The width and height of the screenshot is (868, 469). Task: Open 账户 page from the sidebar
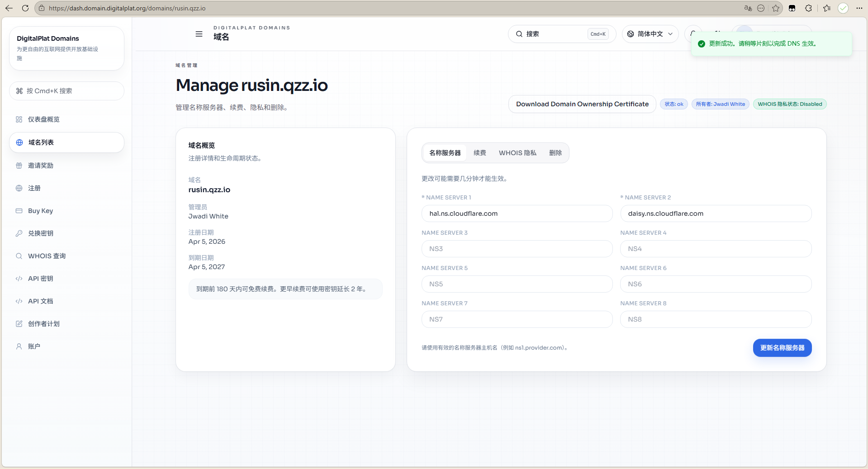[x=34, y=346]
